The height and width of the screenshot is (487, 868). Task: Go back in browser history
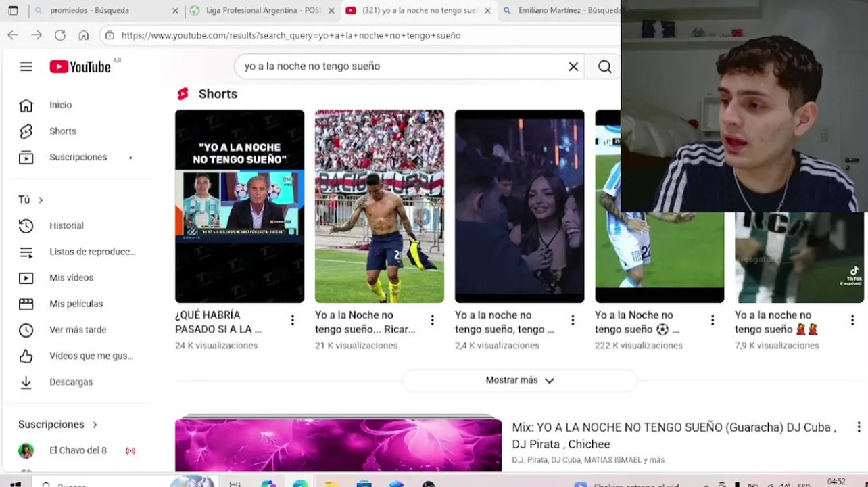tap(13, 35)
